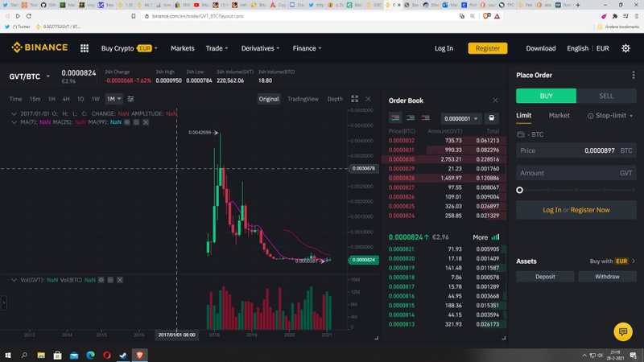Close the Order Book panel
The width and height of the screenshot is (644, 362).
(x=495, y=101)
